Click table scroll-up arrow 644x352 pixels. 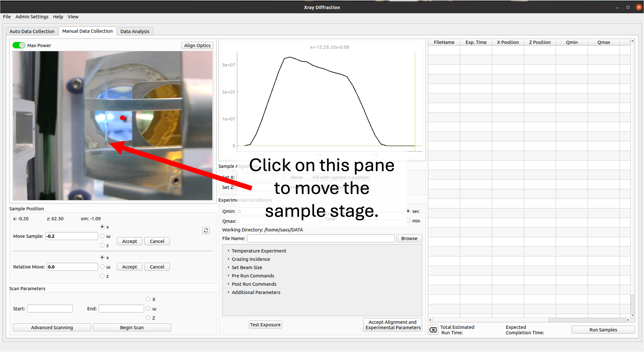[x=632, y=41]
